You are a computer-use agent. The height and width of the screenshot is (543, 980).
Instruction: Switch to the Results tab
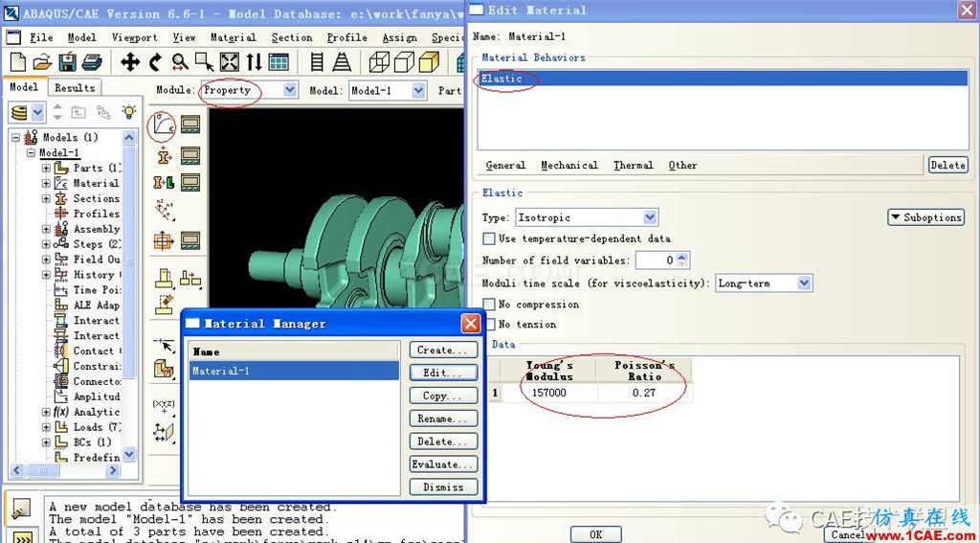point(75,88)
